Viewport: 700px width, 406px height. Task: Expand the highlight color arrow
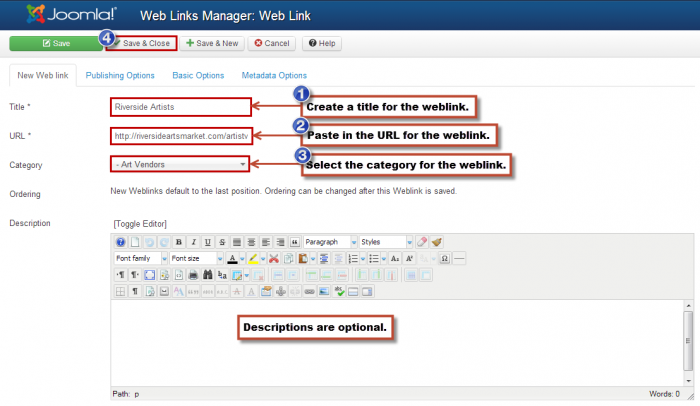click(x=263, y=258)
